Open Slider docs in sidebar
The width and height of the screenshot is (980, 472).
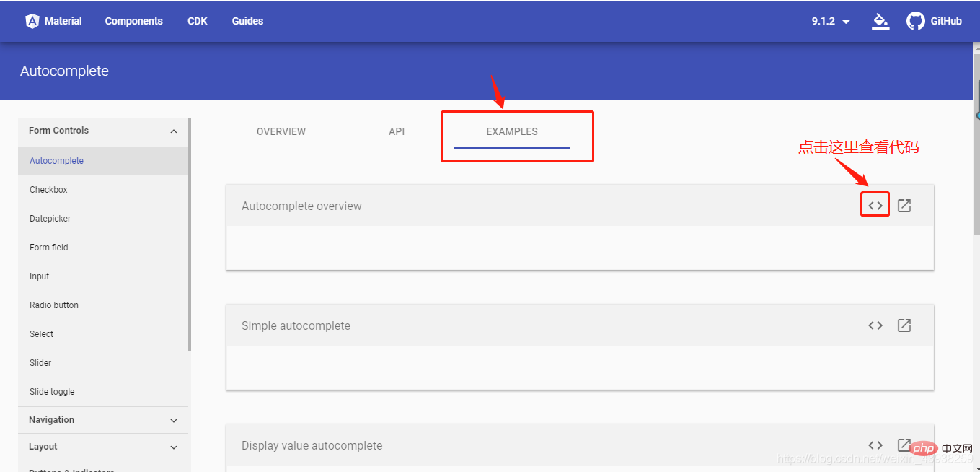point(103,363)
